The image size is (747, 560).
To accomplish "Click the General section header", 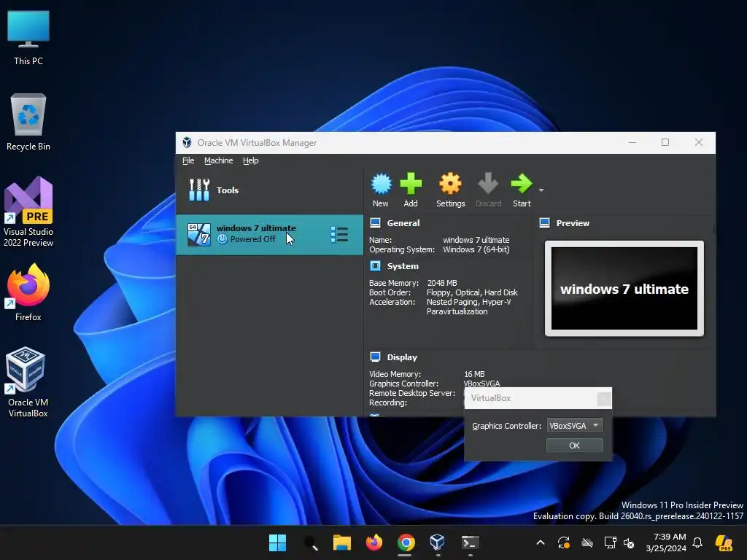I will tap(403, 223).
